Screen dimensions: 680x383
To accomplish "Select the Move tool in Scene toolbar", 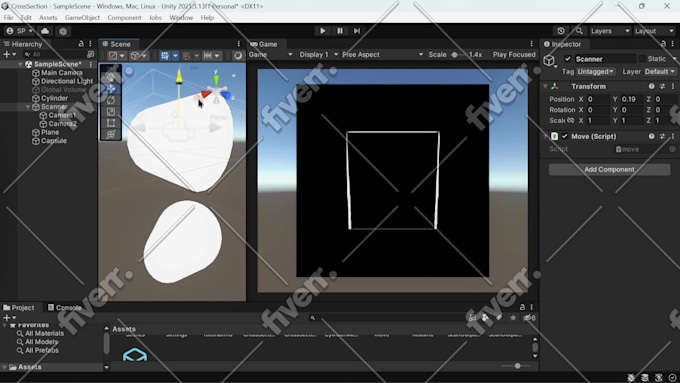I will tap(111, 88).
